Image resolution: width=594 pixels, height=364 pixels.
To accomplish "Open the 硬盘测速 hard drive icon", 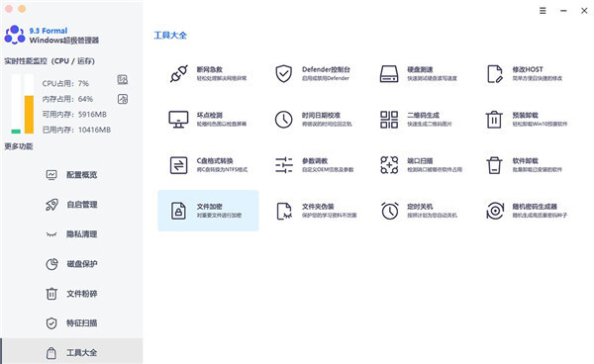I will pos(389,74).
